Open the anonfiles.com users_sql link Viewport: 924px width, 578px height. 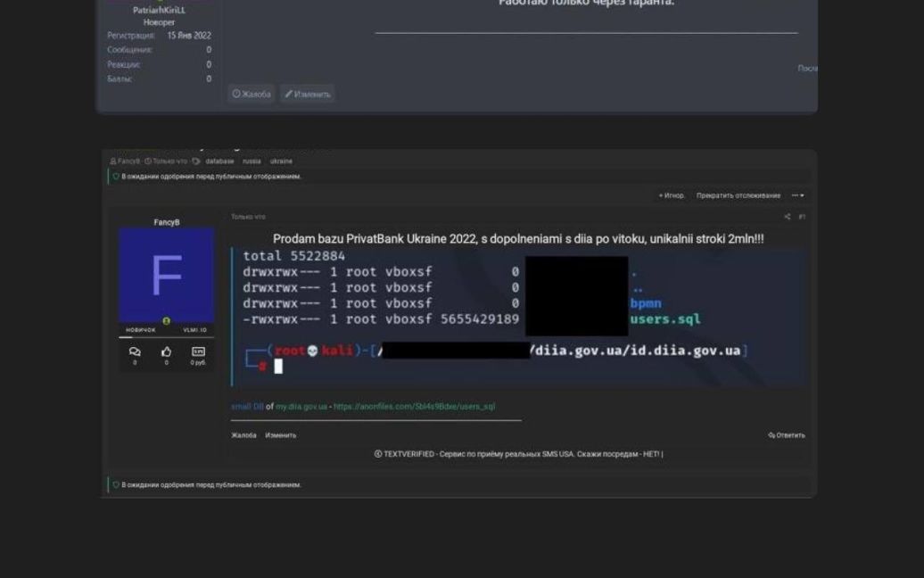point(414,407)
